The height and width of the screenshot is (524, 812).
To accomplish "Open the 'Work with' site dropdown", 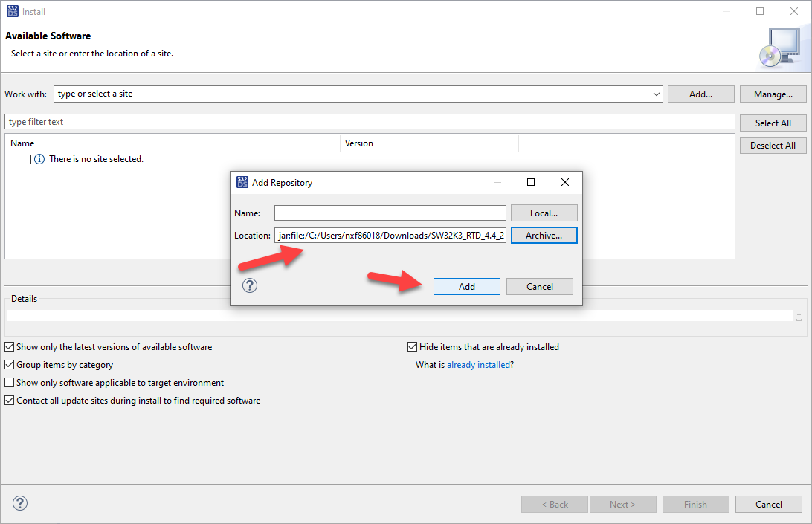I will [x=654, y=94].
